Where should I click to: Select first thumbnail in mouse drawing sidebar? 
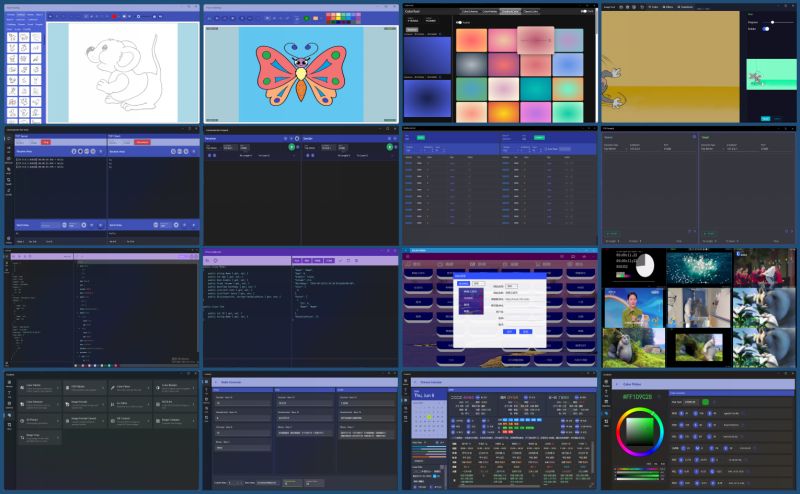pyautogui.click(x=12, y=37)
